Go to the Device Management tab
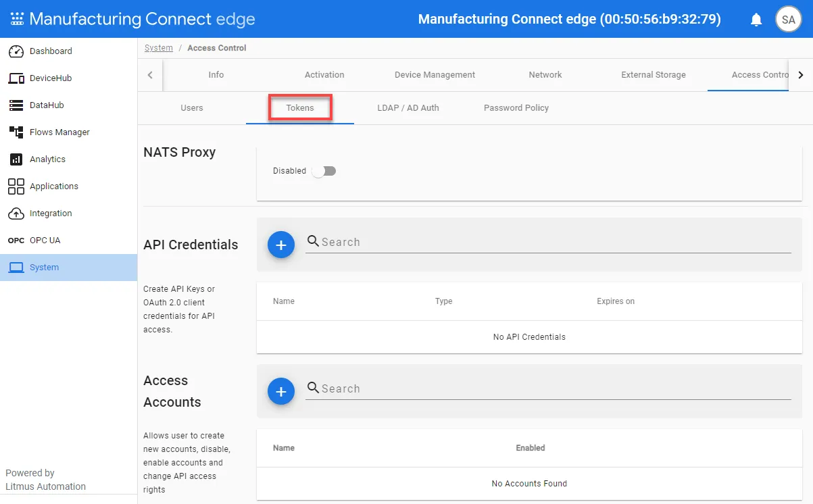The image size is (813, 504). [x=435, y=75]
